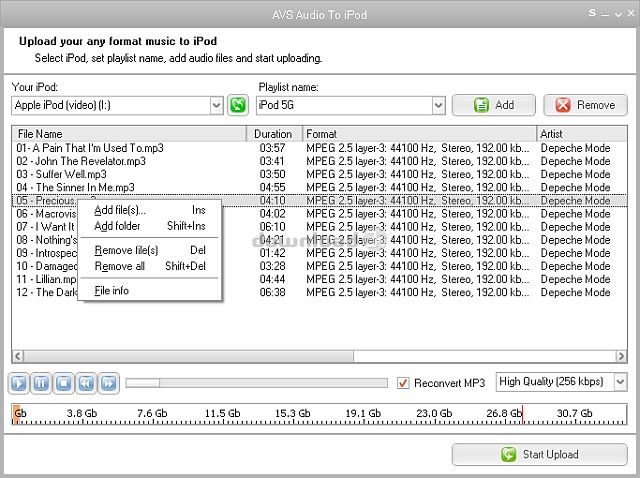Open the Playlist name dropdown

click(x=438, y=105)
